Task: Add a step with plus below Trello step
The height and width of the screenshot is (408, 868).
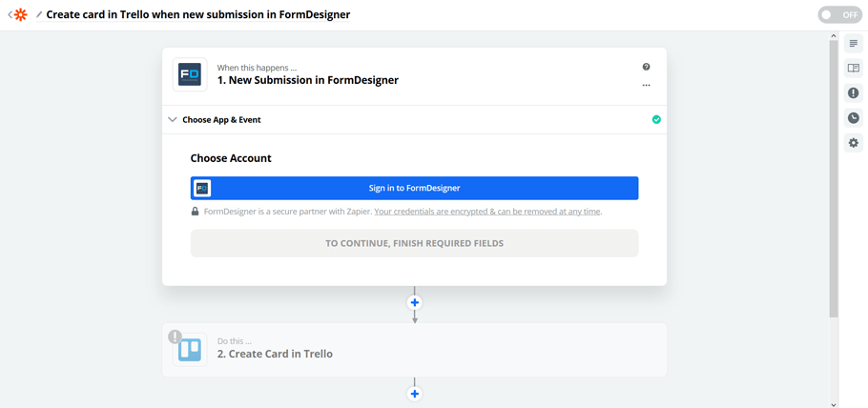Action: point(415,394)
